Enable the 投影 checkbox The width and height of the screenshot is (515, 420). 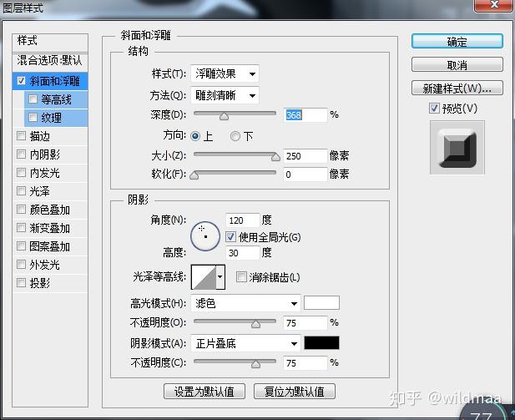[x=22, y=282]
